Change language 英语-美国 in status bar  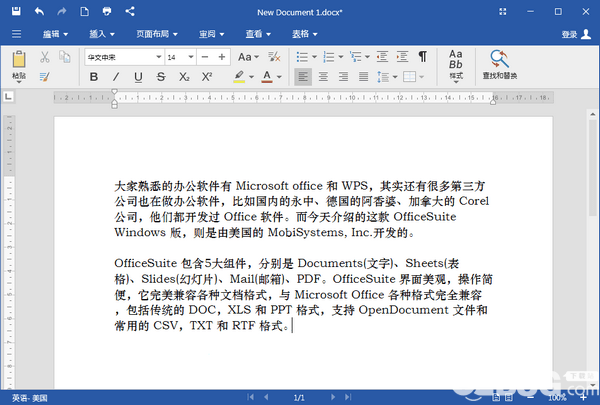(29, 398)
